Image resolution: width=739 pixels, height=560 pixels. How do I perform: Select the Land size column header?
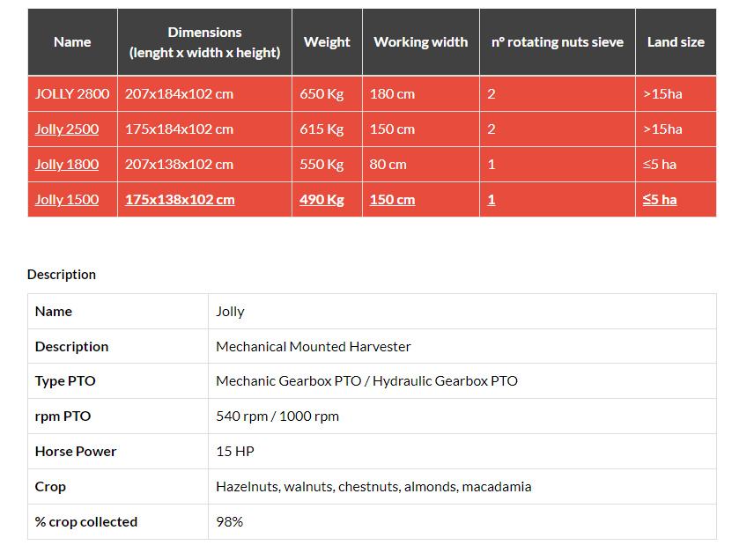tap(676, 42)
